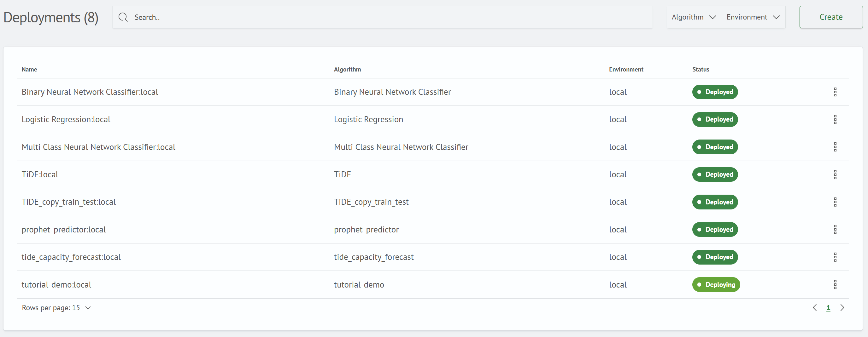This screenshot has height=337, width=868.
Task: Click the Status column header
Action: click(x=701, y=69)
